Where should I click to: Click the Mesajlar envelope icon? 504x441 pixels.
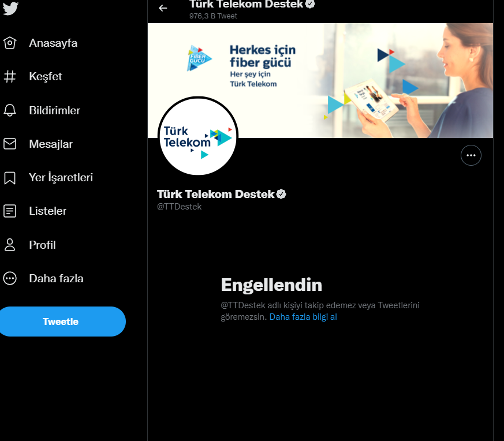[x=10, y=144]
